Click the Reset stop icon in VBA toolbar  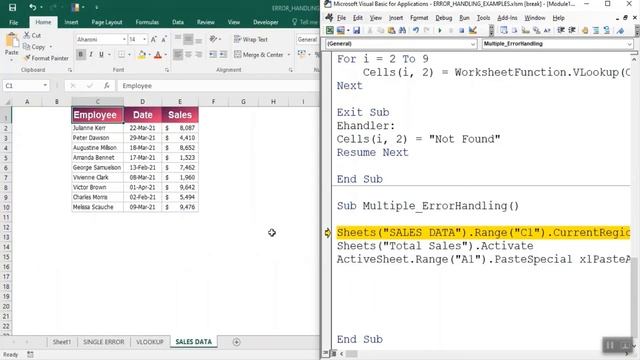click(461, 30)
